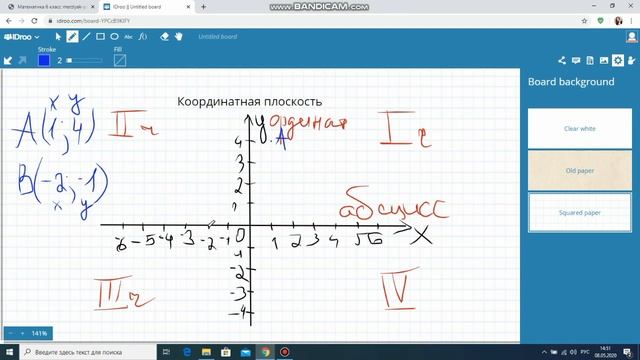Bookmark this page with star icon
Image resolution: width=640 pixels, height=360 pixels.
(584, 21)
